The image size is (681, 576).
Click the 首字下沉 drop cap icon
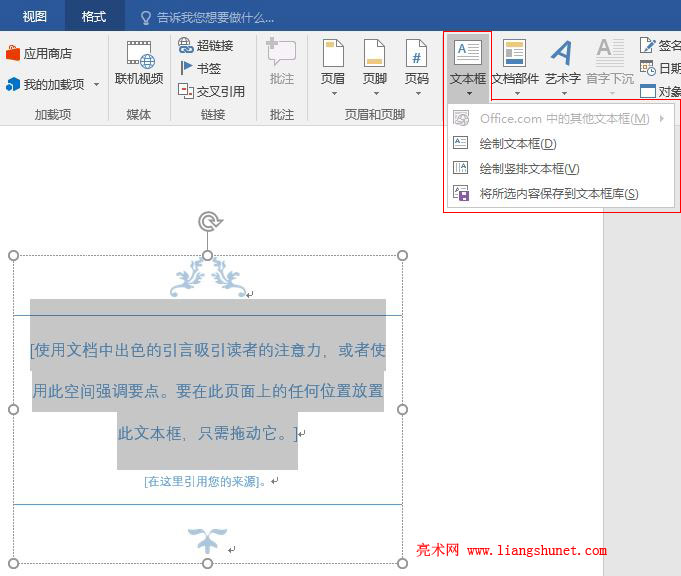tap(610, 53)
